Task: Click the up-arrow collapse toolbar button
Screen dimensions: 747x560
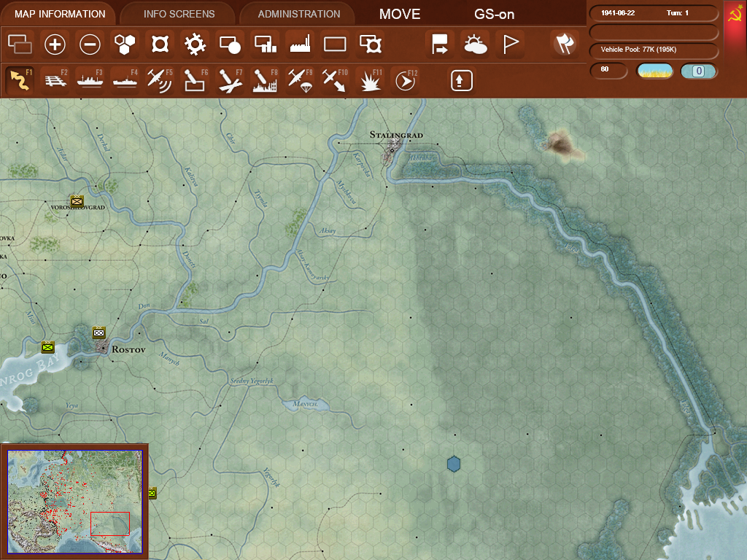Action: tap(462, 79)
